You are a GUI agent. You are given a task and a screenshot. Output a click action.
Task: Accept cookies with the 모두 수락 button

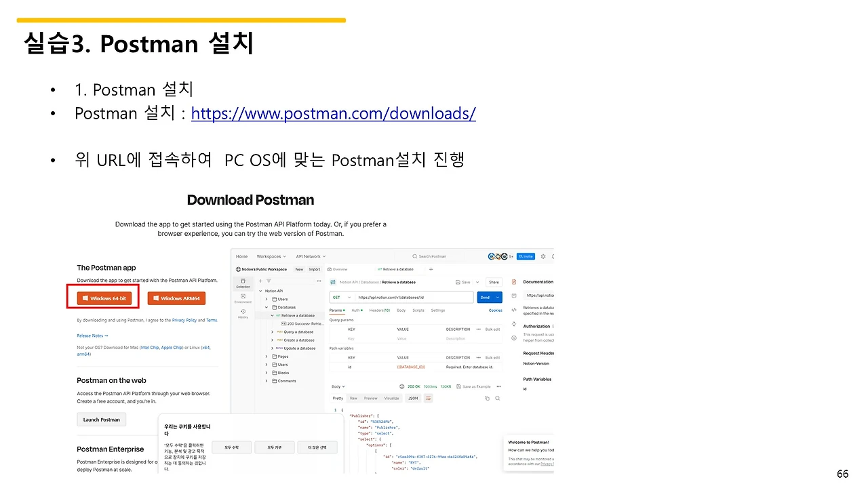pyautogui.click(x=231, y=447)
